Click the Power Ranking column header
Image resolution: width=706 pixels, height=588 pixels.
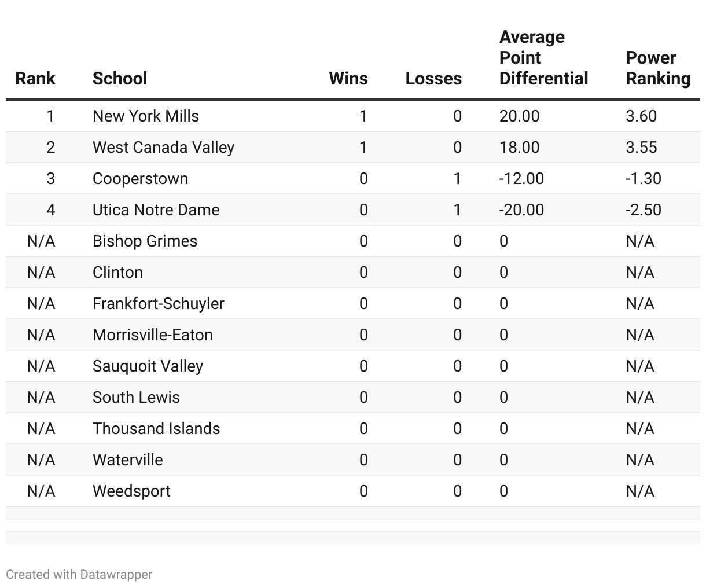pyautogui.click(x=658, y=68)
